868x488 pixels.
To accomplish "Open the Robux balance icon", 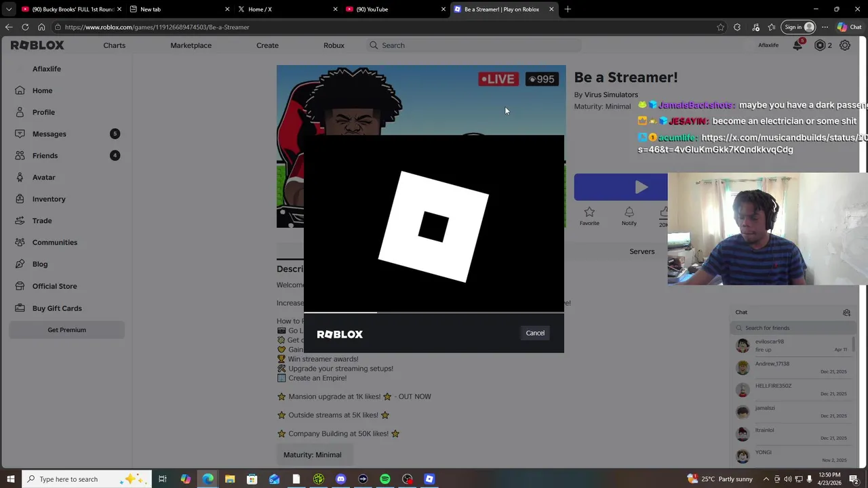I will tap(820, 45).
